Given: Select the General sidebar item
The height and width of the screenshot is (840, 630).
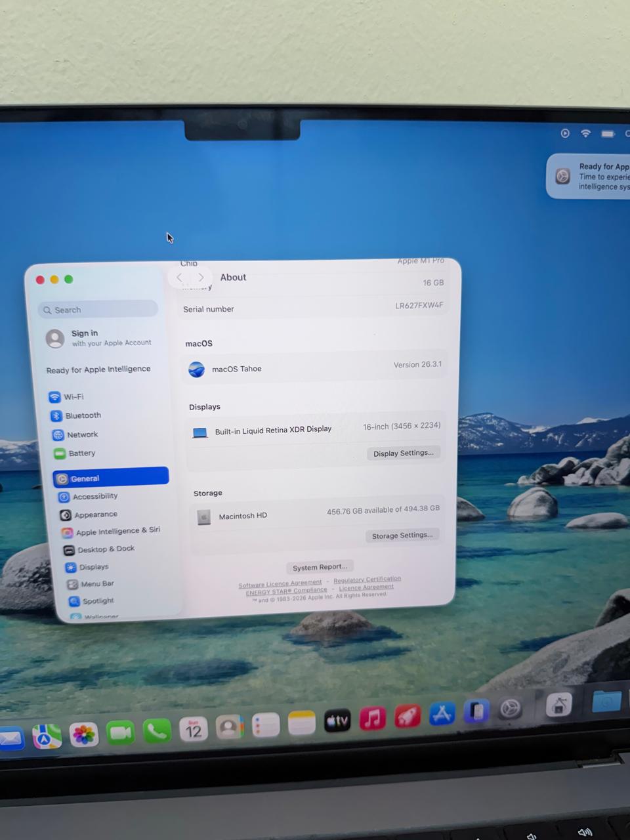Looking at the screenshot, I should point(111,477).
